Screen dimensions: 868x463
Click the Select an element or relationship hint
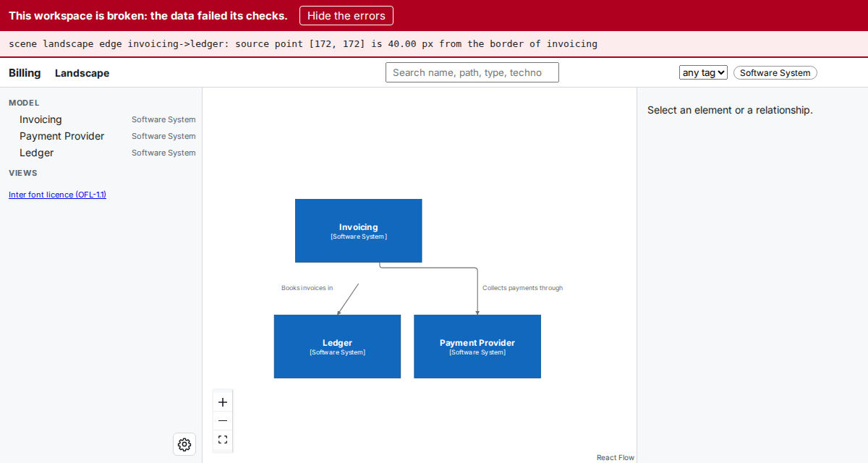click(x=730, y=110)
